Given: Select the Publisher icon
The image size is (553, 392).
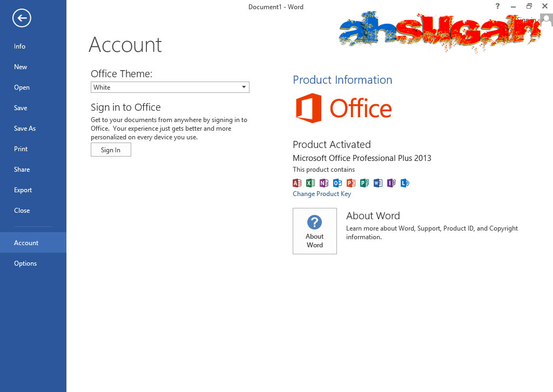Looking at the screenshot, I should click(364, 183).
